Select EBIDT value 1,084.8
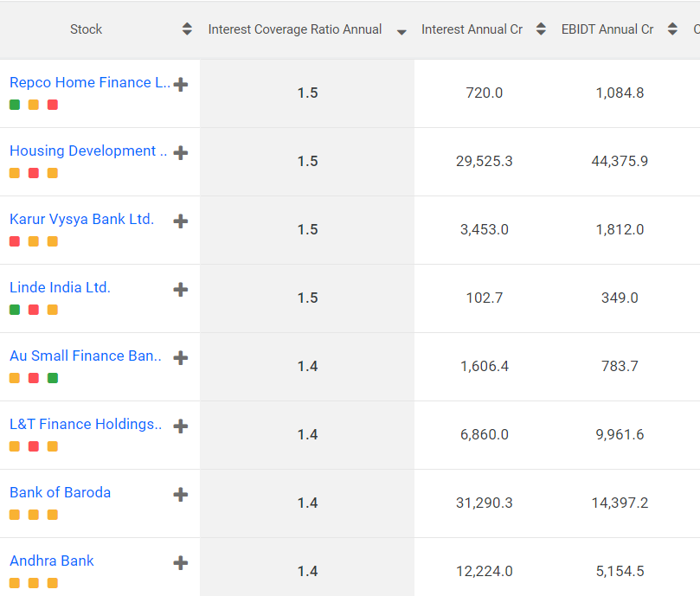Viewport: 700px width, 596px height. click(620, 93)
